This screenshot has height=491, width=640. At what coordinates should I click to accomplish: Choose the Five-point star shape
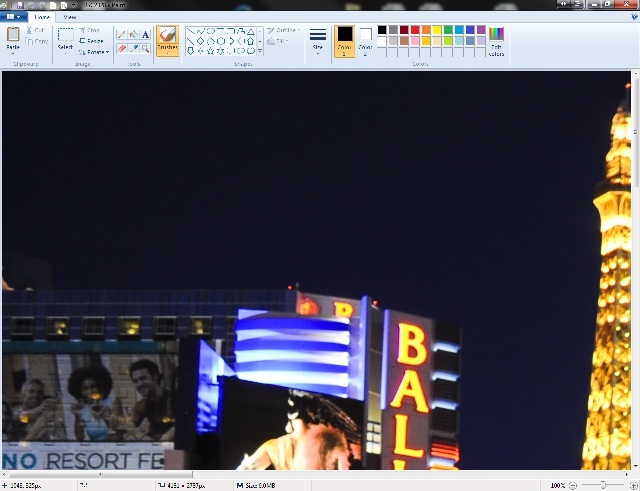[x=211, y=51]
